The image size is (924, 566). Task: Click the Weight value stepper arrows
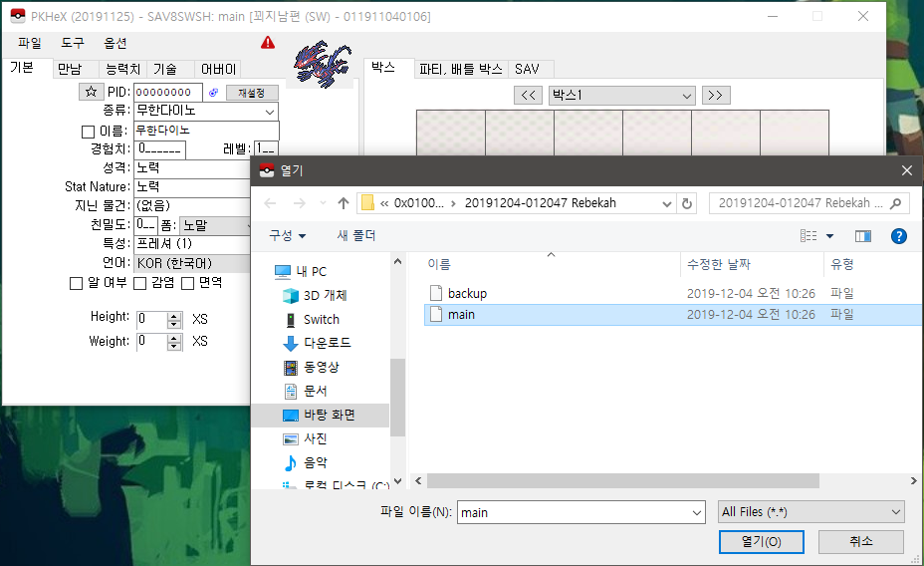point(174,342)
